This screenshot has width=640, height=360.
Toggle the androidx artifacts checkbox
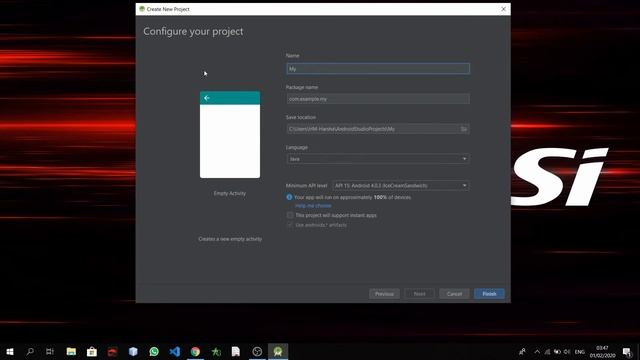(x=290, y=225)
